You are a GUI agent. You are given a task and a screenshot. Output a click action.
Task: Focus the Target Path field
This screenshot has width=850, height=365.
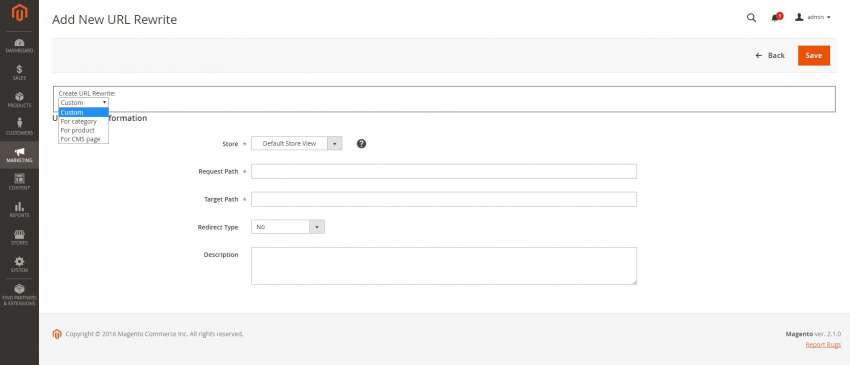(x=443, y=200)
